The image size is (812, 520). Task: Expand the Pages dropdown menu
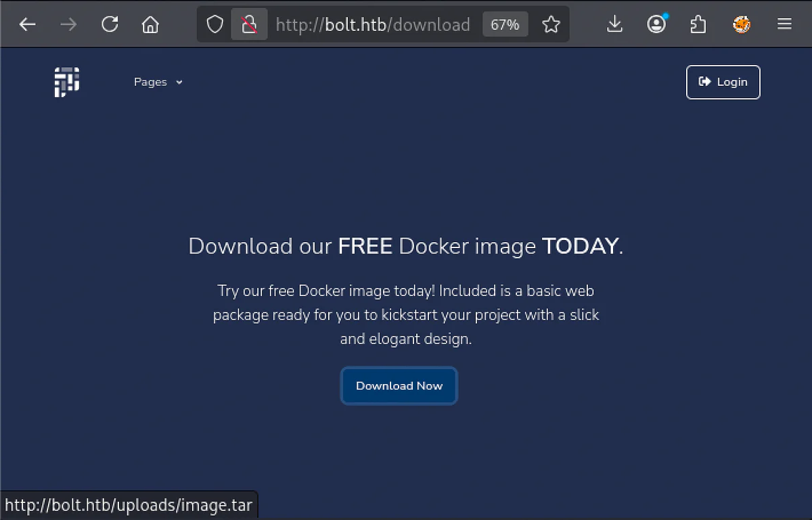[x=158, y=82]
